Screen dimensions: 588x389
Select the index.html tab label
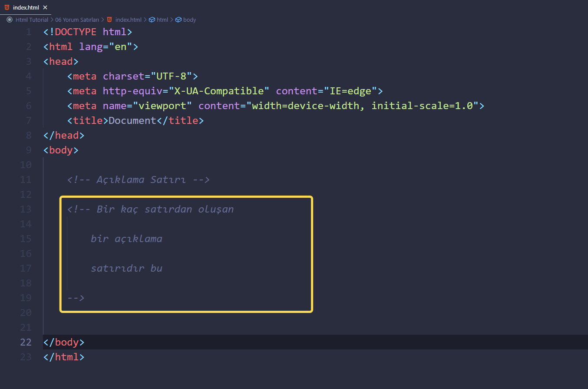[26, 7]
